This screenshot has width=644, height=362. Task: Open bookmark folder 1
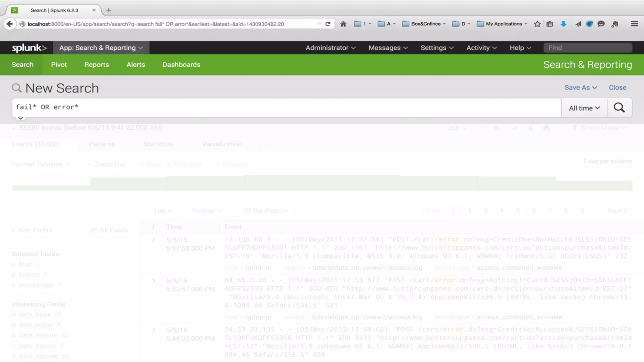(x=362, y=24)
